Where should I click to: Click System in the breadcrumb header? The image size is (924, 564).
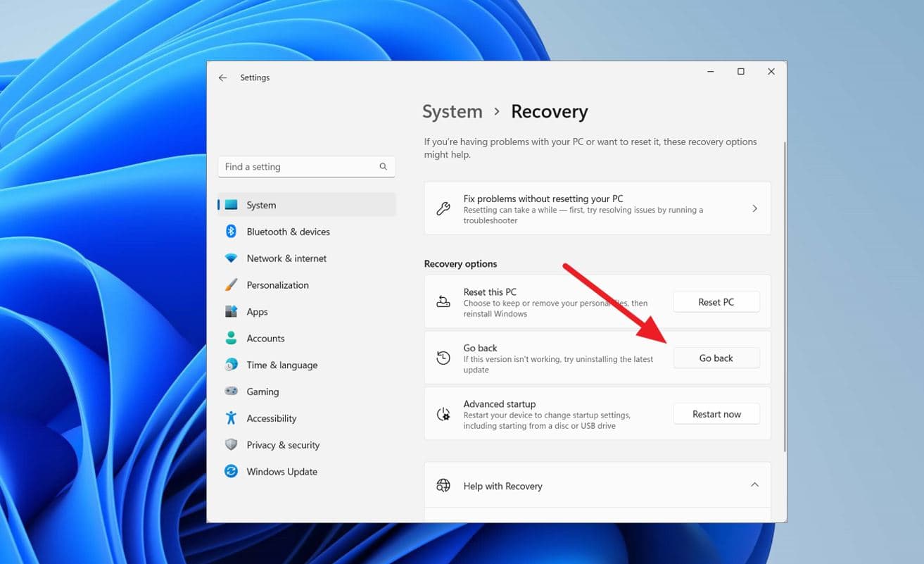point(452,112)
